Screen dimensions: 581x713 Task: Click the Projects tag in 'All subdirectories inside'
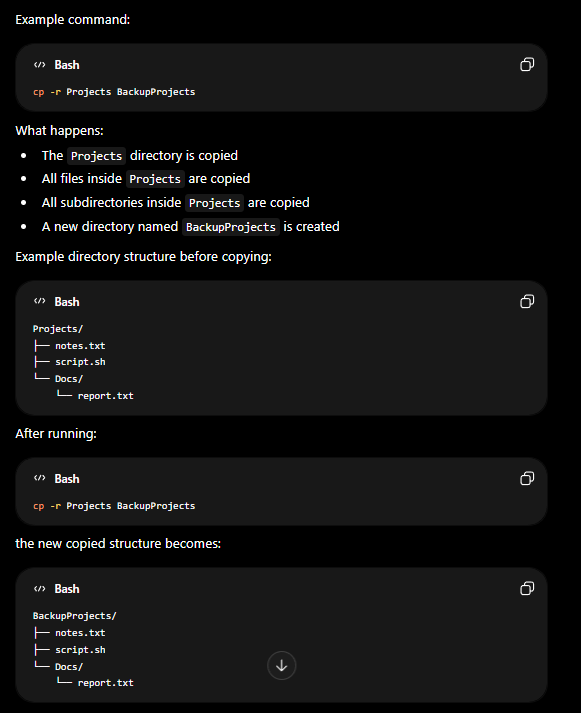214,203
